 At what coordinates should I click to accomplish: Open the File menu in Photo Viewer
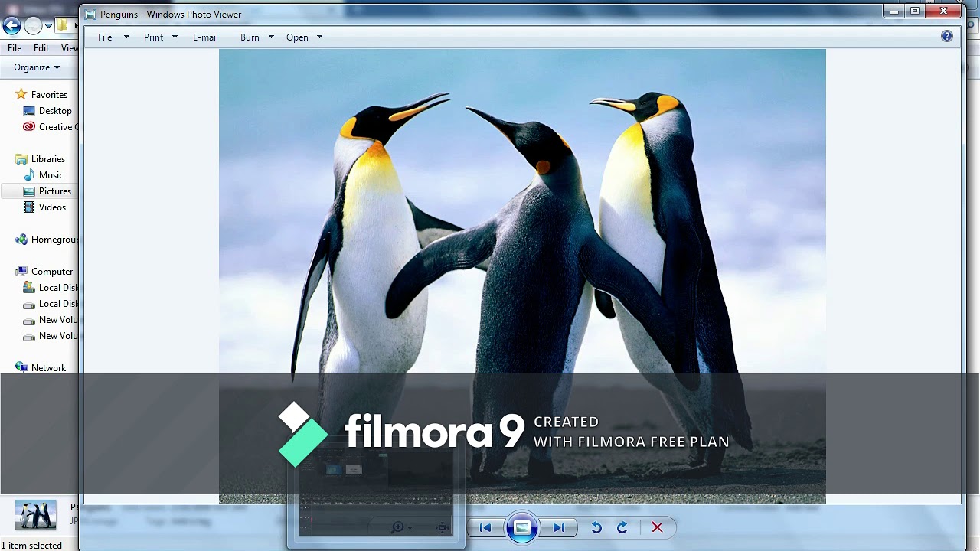pos(105,37)
